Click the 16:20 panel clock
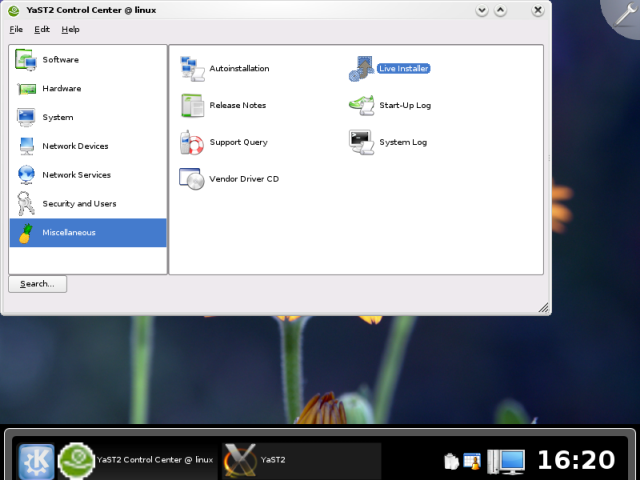The image size is (640, 480). point(576,460)
